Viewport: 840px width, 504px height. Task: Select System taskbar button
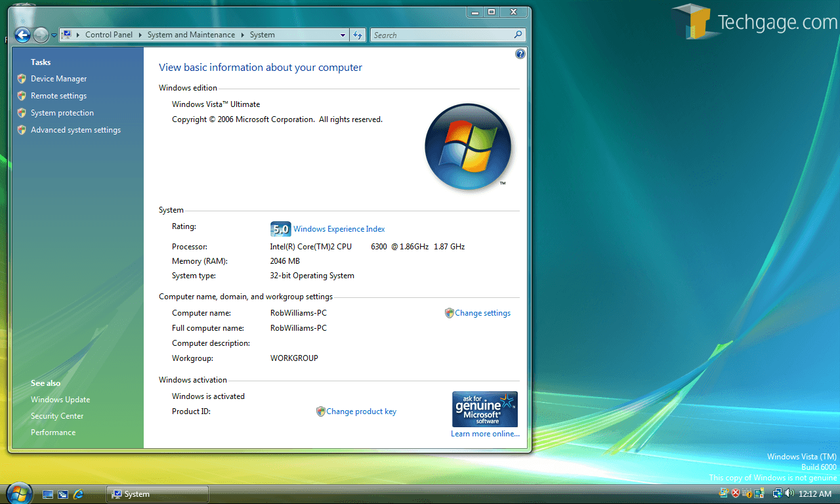(157, 494)
